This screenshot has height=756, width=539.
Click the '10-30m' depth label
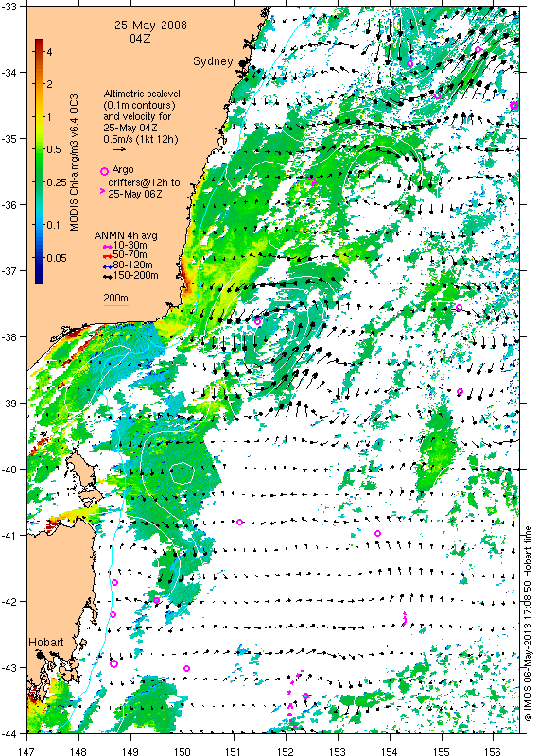click(x=130, y=246)
